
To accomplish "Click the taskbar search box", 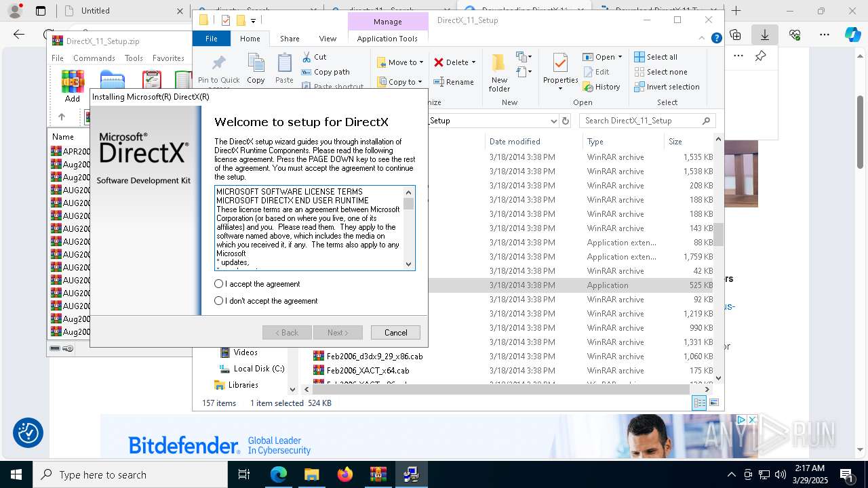I will pos(130,474).
